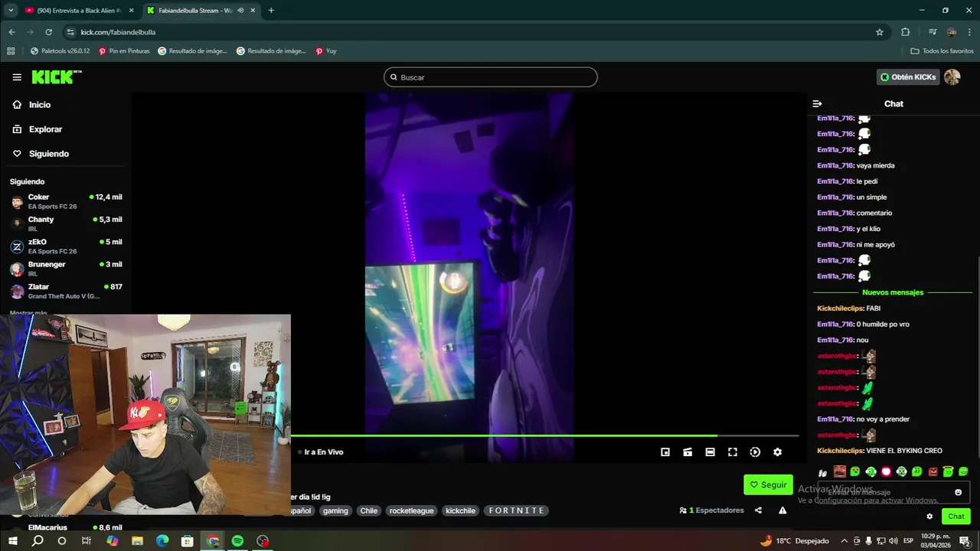Click the KICK logo
Screen dimensions: 980x551
pyautogui.click(x=56, y=77)
